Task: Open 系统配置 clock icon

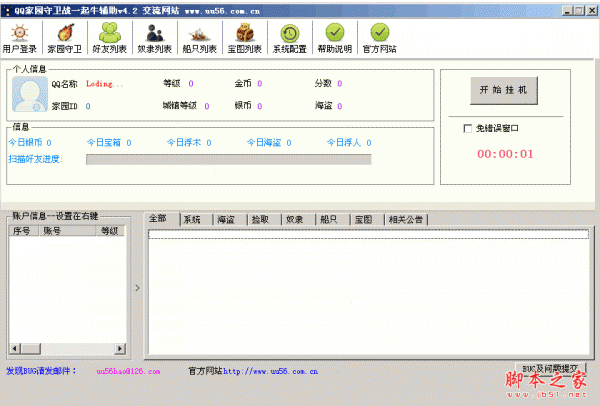Action: click(290, 33)
